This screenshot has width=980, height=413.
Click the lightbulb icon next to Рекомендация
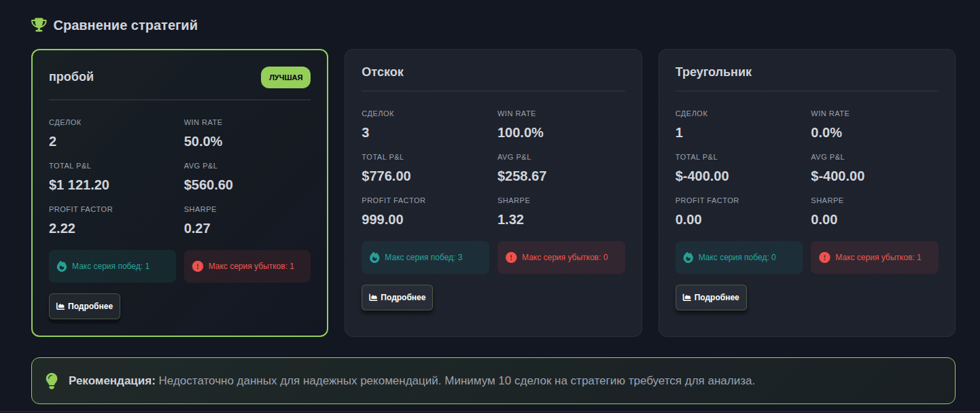tap(52, 380)
